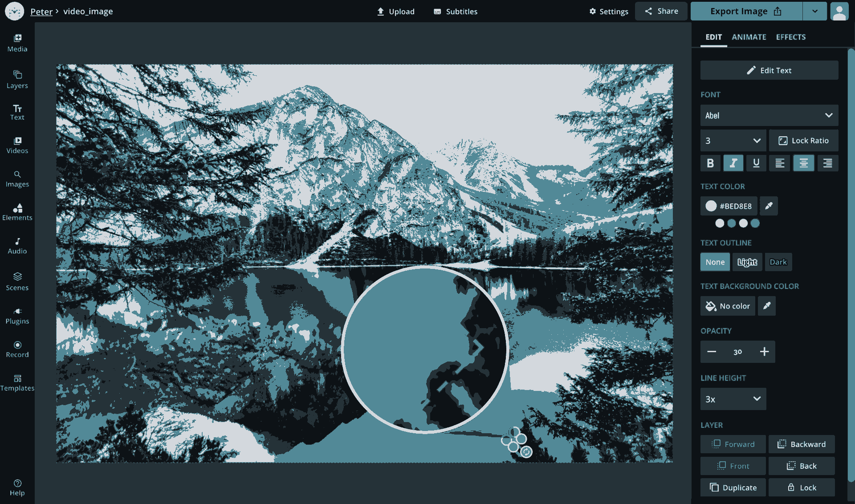The width and height of the screenshot is (855, 504).
Task: Open the Plugins sidebar panel
Action: click(17, 316)
